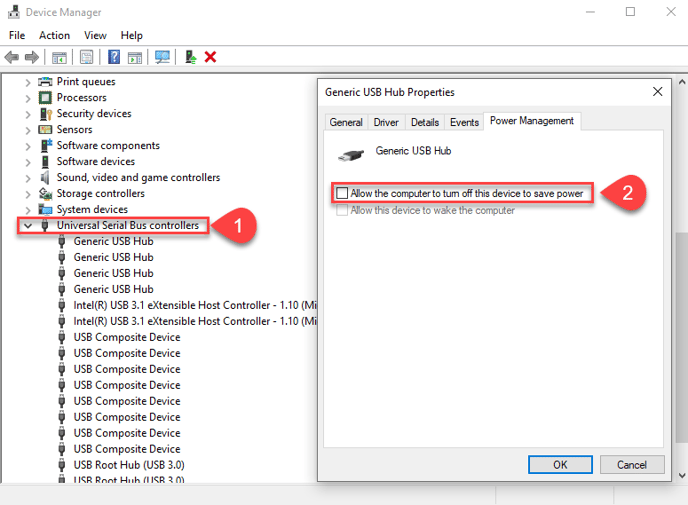688x505 pixels.
Task: Click the Security devices key icon
Action: [x=46, y=114]
